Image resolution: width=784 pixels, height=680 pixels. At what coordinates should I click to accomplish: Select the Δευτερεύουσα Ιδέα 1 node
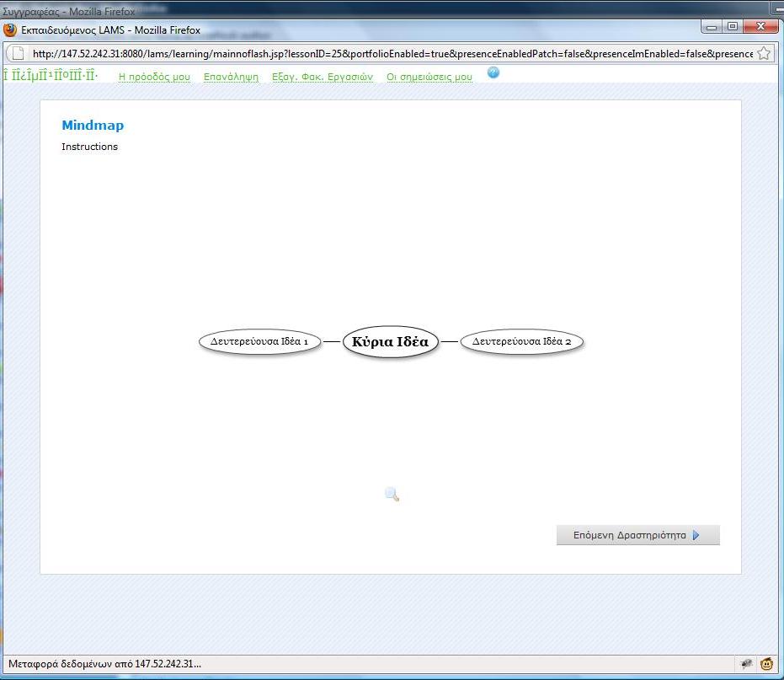(x=259, y=342)
